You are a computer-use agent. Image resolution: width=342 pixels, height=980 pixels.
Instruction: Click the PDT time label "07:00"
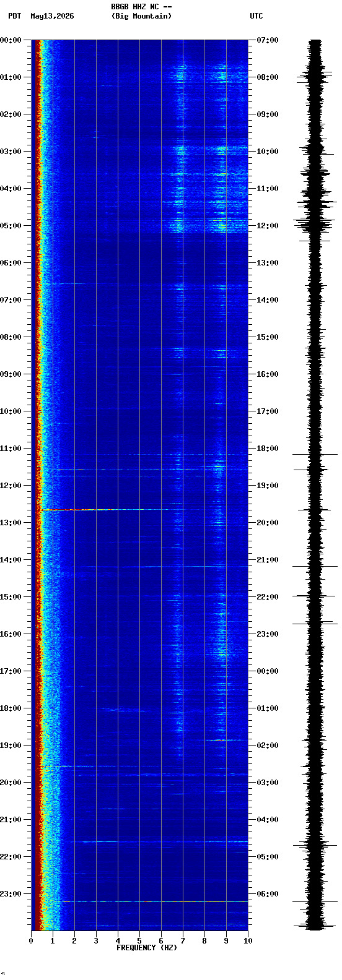point(11,300)
